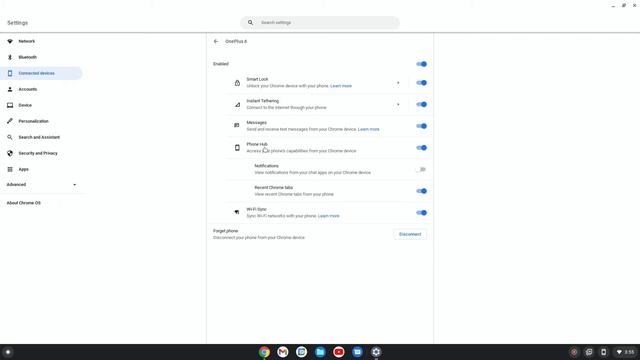The height and width of the screenshot is (360, 640).
Task: Open Learn more link under Wi-Fi Sync
Action: (x=329, y=216)
